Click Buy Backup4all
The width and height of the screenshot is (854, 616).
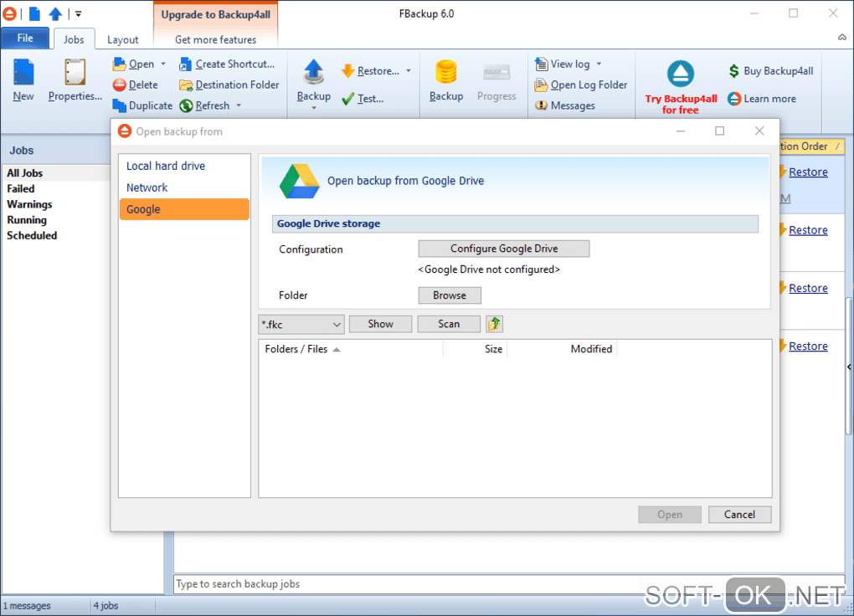[771, 71]
